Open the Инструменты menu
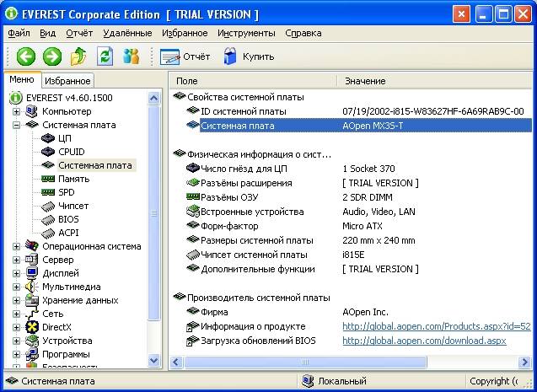 coord(246,33)
